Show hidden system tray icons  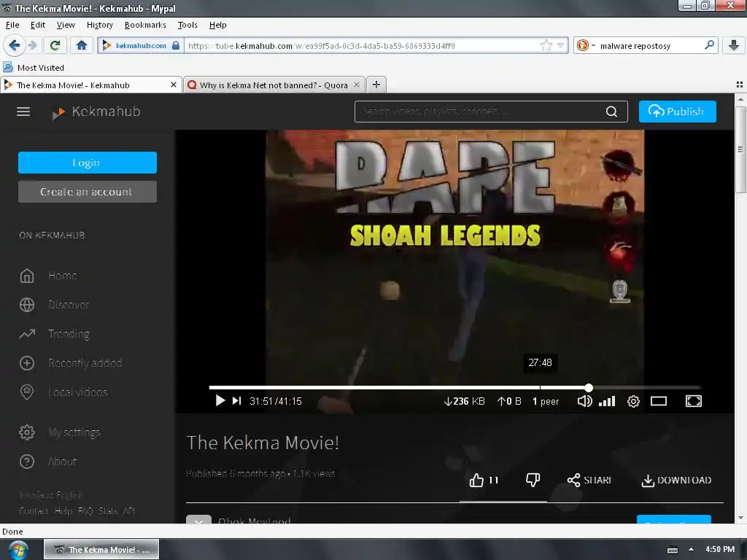(692, 550)
